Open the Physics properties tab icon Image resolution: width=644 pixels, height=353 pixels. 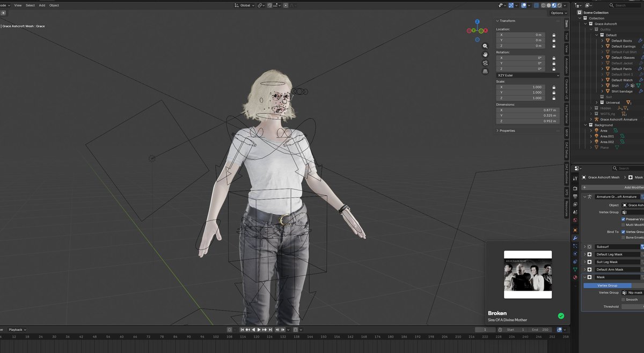tap(575, 253)
